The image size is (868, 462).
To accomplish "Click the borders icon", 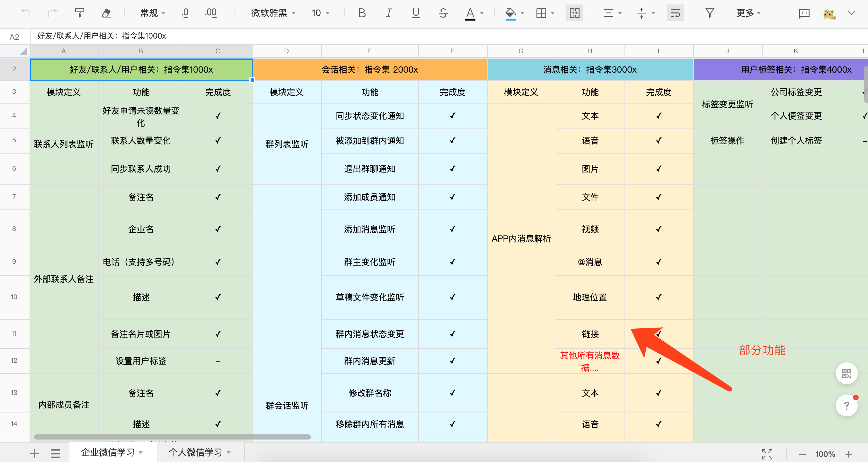I will (x=541, y=13).
